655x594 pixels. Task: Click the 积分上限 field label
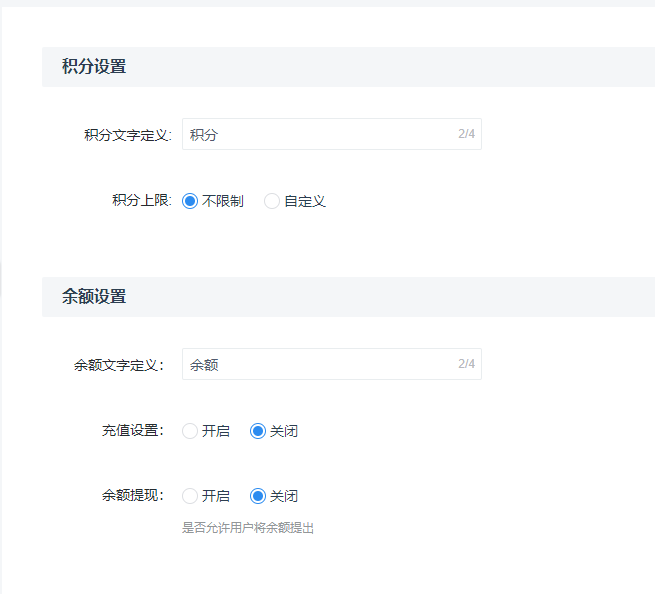(142, 200)
